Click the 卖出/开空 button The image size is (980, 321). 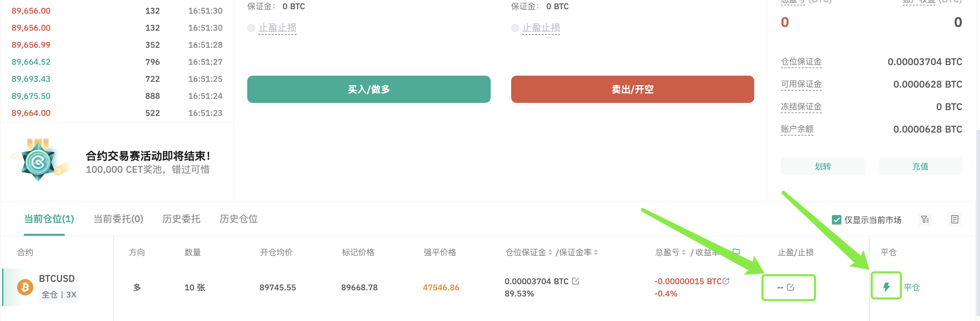click(x=632, y=89)
